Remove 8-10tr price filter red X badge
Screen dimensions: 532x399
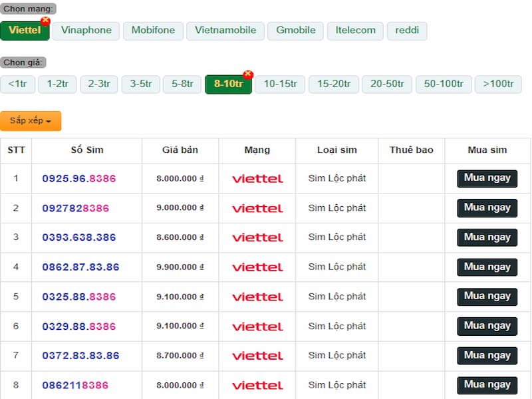click(248, 74)
